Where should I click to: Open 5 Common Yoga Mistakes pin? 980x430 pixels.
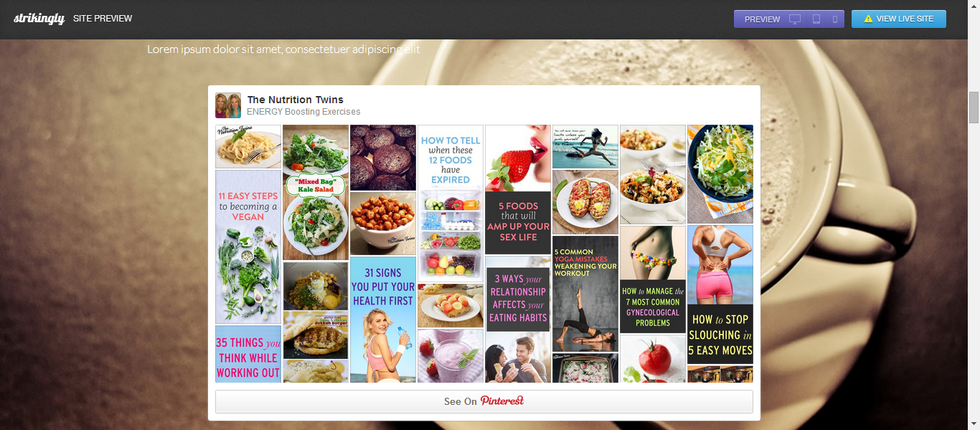[x=585, y=293]
